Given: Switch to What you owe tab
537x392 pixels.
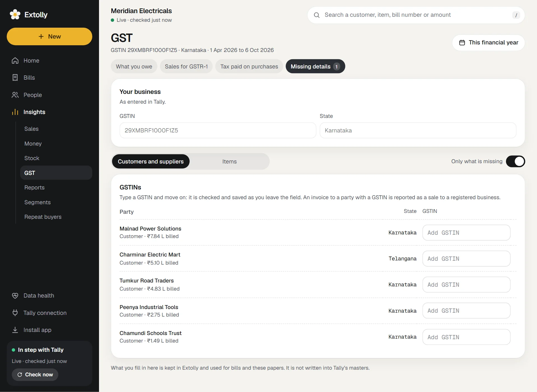Looking at the screenshot, I should (x=134, y=66).
